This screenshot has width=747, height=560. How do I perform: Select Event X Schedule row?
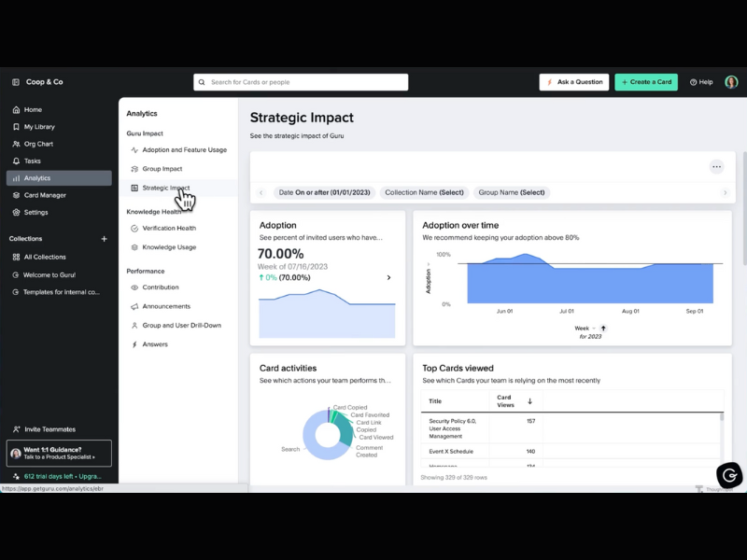click(x=571, y=452)
